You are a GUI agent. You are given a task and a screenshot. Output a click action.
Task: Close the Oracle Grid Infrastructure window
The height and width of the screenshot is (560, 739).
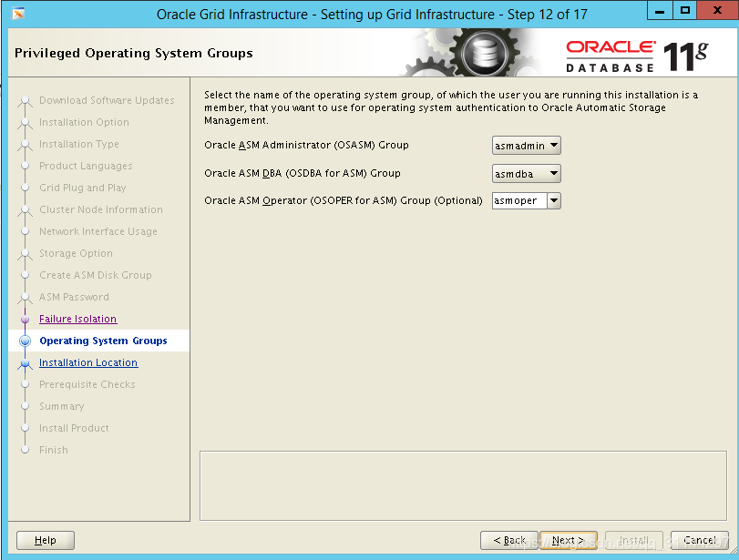(717, 10)
